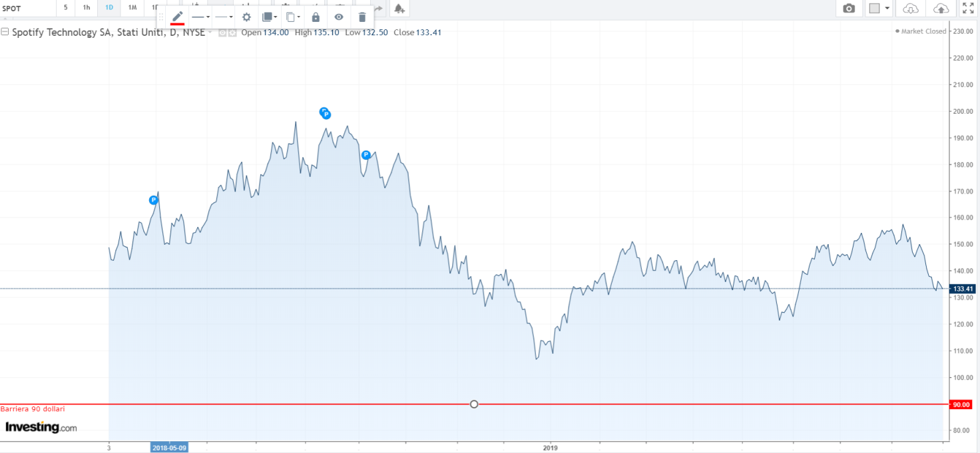Toggle series visibility eye in legend
The width and height of the screenshot is (980, 453).
click(x=223, y=33)
